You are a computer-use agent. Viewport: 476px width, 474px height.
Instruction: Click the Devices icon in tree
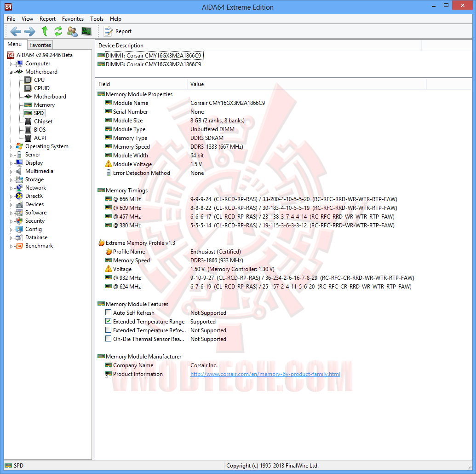point(19,204)
